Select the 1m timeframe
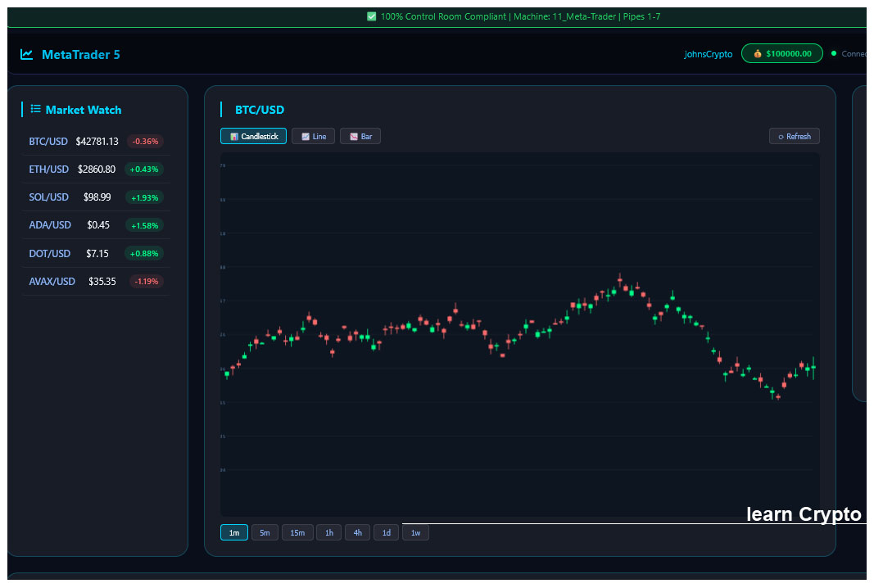The image size is (874, 588). click(234, 532)
